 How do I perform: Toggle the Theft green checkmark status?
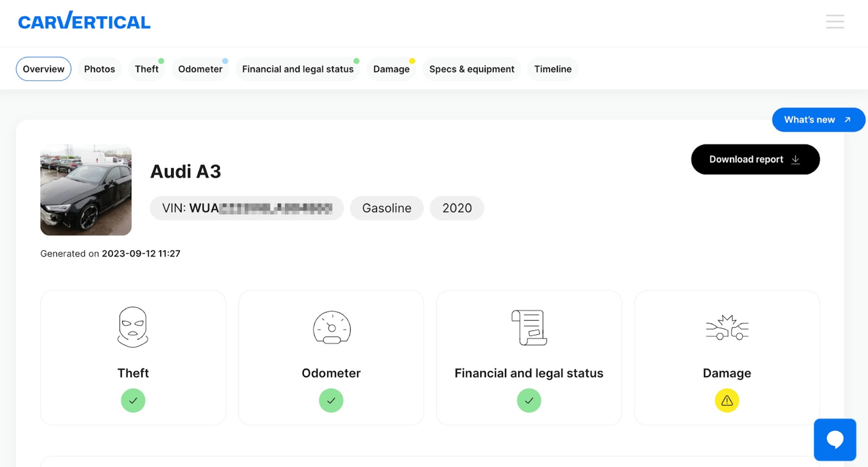click(x=132, y=401)
